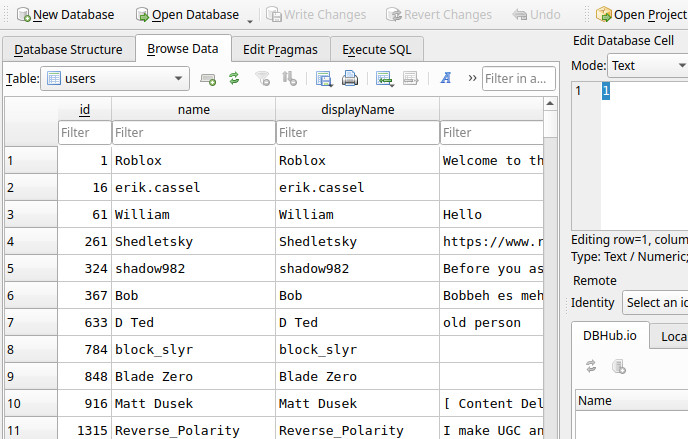Open the Table selector dropdown
Viewport: 688px width, 439px height.
click(x=115, y=79)
